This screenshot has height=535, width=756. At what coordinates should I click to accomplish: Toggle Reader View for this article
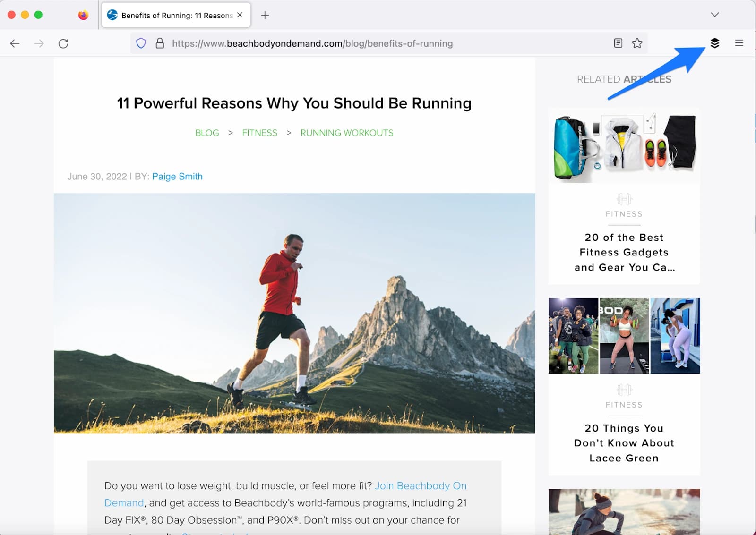click(618, 43)
